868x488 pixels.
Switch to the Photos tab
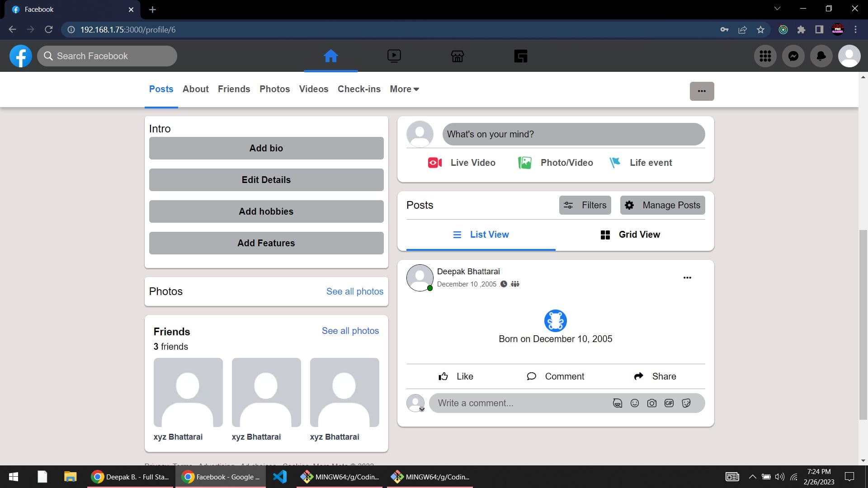[274, 89]
